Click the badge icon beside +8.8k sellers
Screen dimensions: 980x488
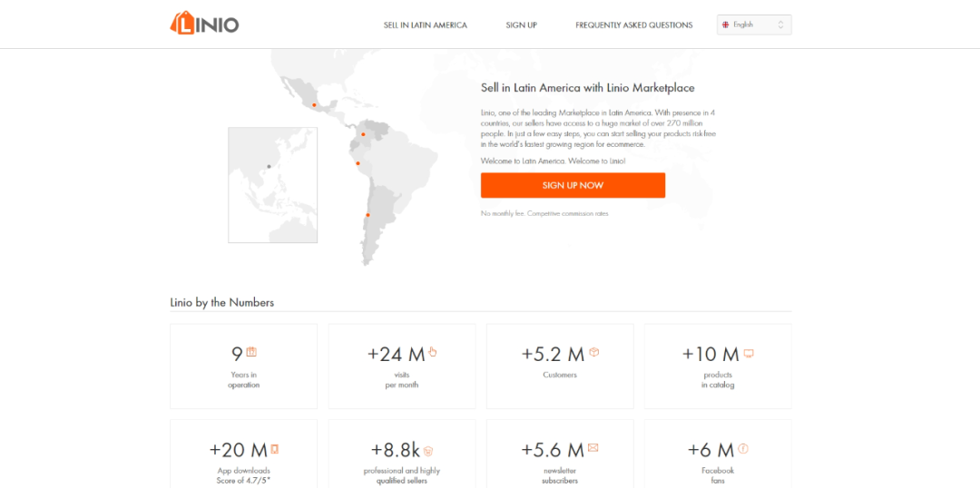[x=428, y=450]
